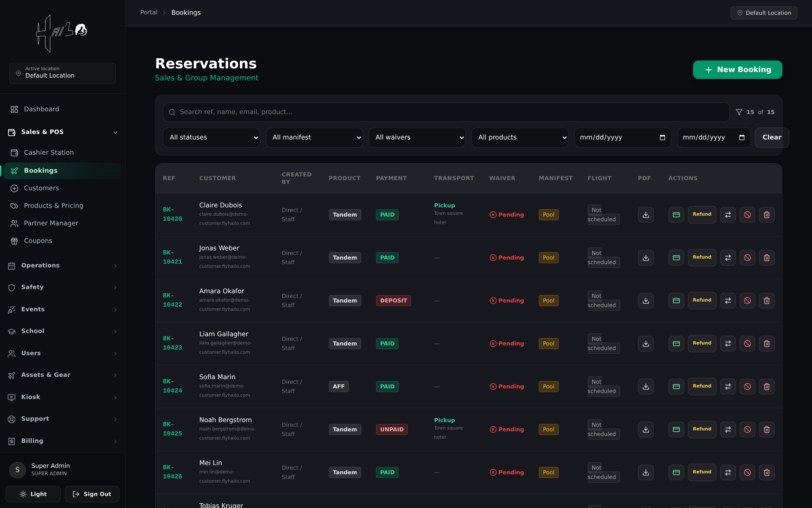This screenshot has width=812, height=508.
Task: Set the second date filter field
Action: coord(714,137)
